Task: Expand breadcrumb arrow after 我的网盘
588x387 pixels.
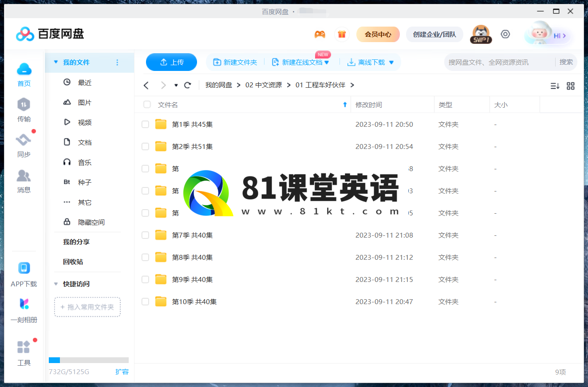Action: (239, 85)
